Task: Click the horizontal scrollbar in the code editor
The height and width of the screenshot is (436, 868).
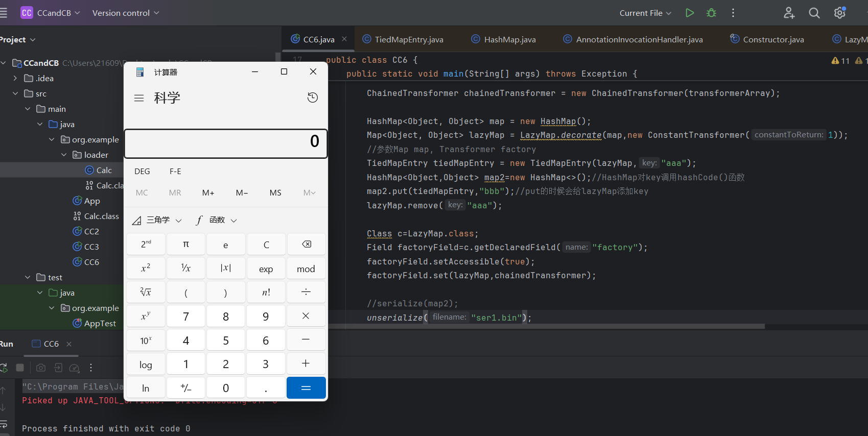Action: tap(547, 326)
